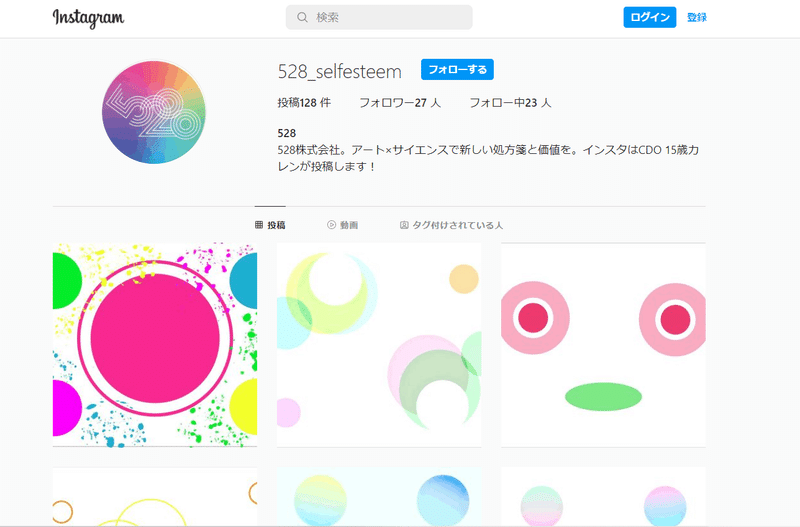
Task: Open the pink eyes and green oval post
Action: pos(604,345)
